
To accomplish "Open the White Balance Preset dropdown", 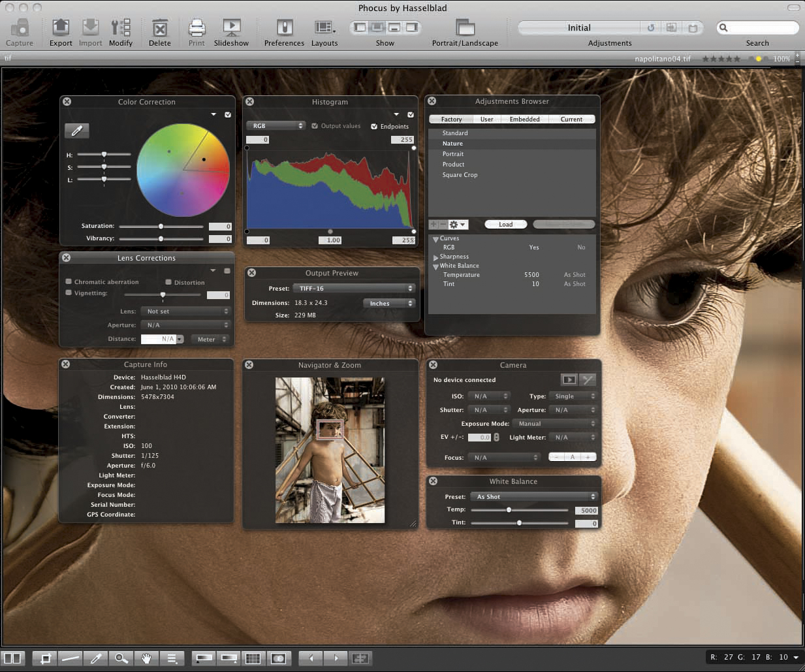I will (534, 496).
